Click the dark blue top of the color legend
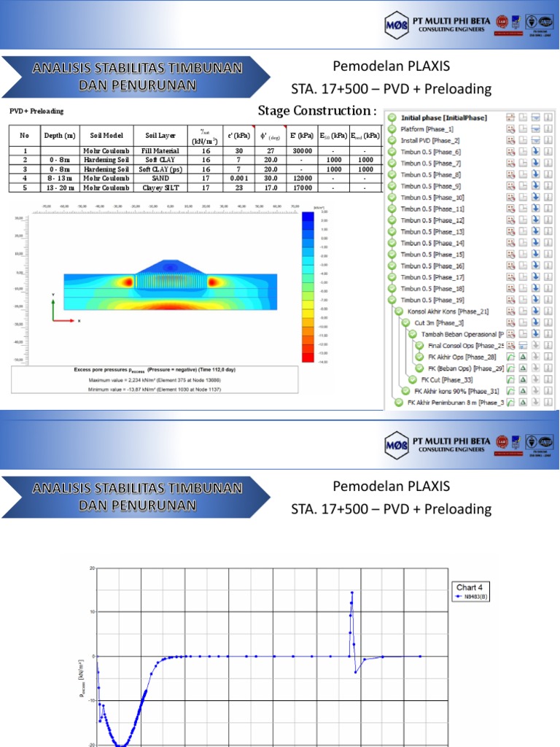 click(308, 217)
